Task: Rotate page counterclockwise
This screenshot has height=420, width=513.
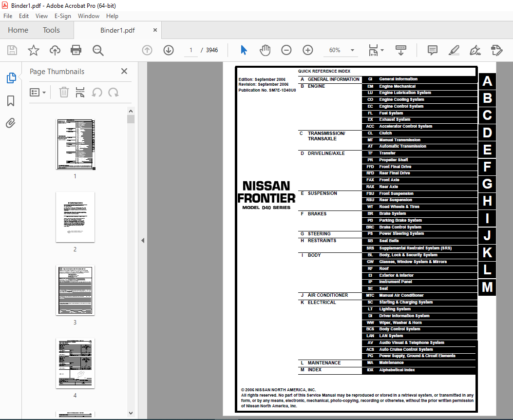Action: (97, 92)
